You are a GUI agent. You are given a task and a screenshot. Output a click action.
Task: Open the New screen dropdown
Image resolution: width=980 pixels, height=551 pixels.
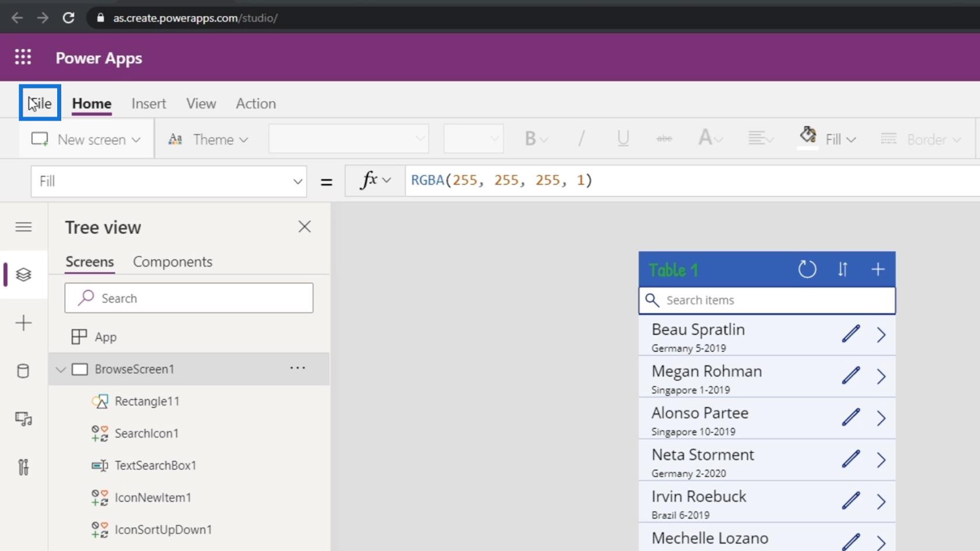coord(86,139)
